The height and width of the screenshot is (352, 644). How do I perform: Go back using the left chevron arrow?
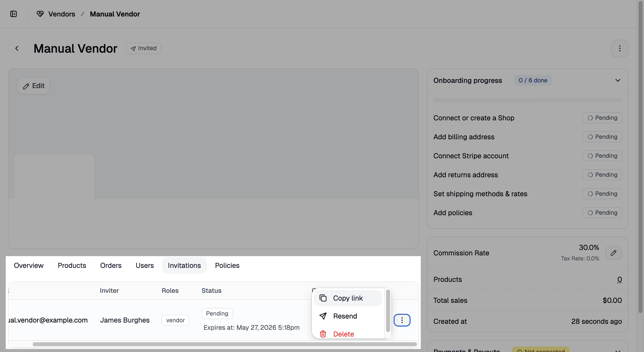pos(17,48)
